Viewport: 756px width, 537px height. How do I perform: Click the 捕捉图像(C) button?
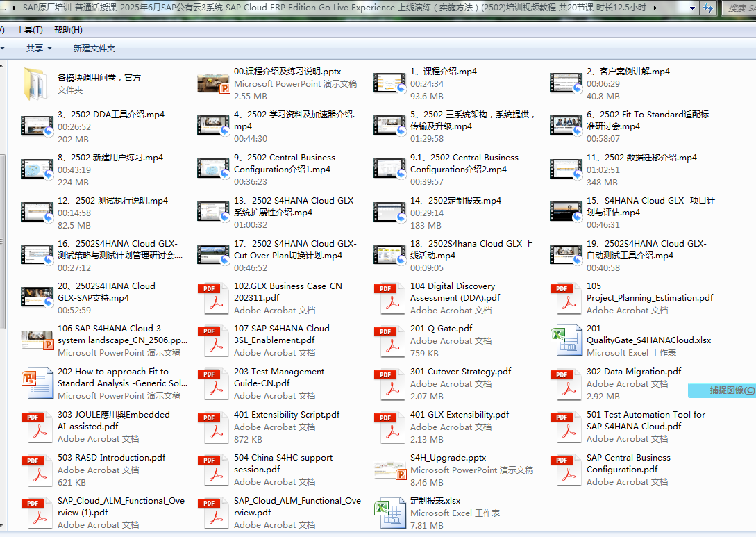[x=721, y=390]
